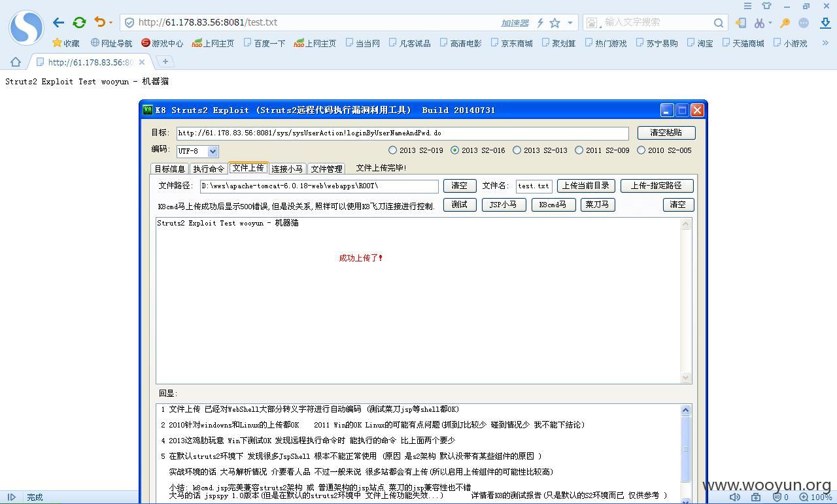Click the JSP小马 button

pos(504,205)
